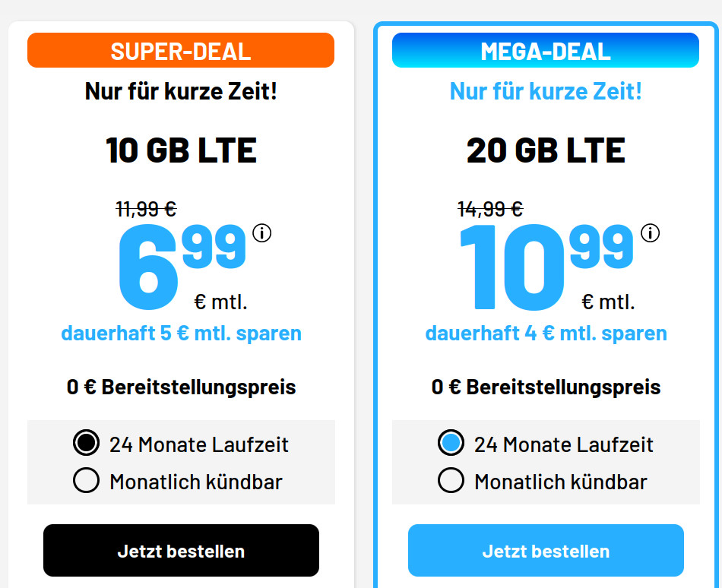Click "0 € Bereitstellungspreis" in the left card

pos(182,386)
